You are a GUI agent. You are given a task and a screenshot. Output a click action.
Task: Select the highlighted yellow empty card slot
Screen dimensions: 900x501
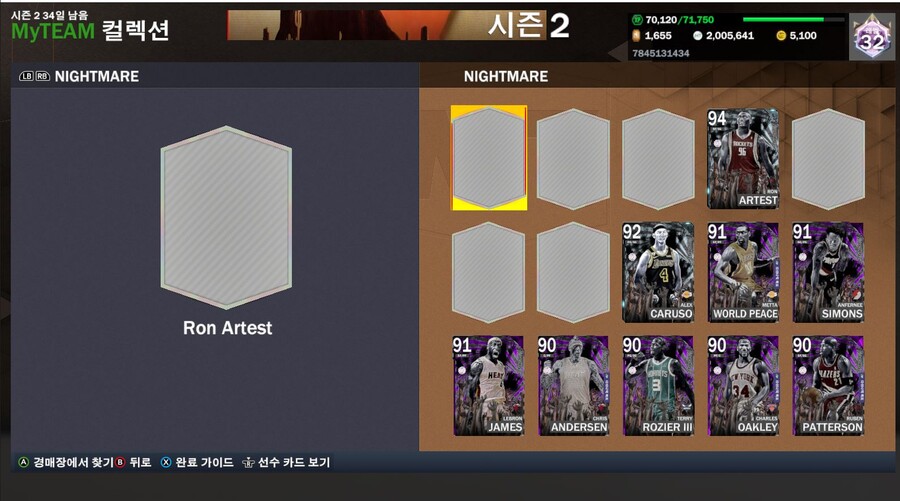(489, 158)
